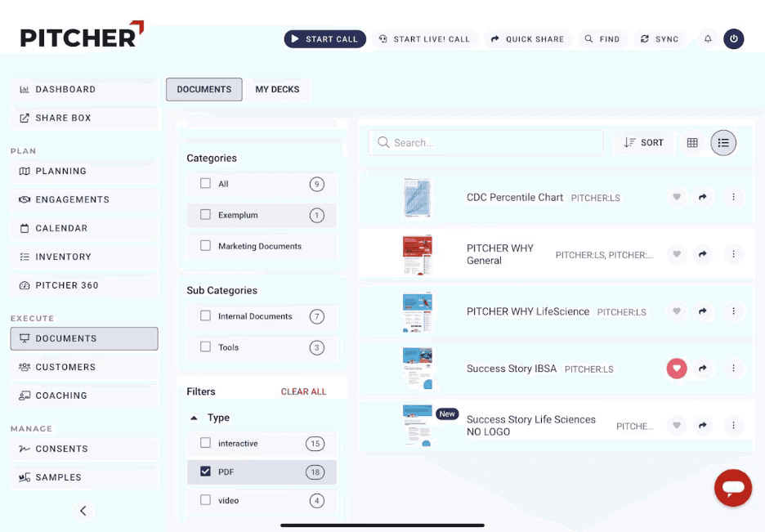Enable the interactive type filter
The width and height of the screenshot is (765, 532).
pyautogui.click(x=205, y=443)
